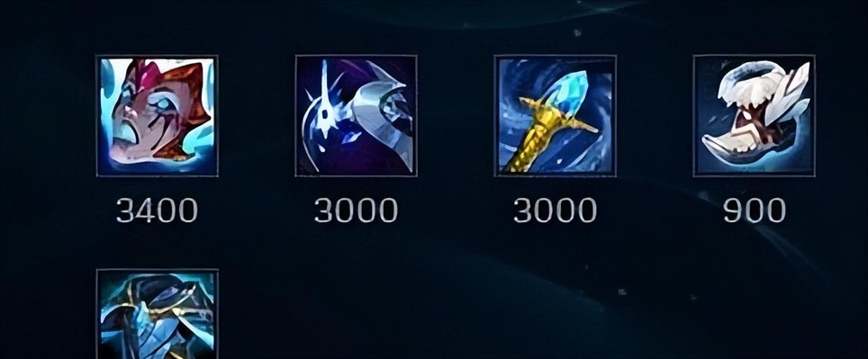This screenshot has width=868, height=359.
Task: Click the 900 price under the boots
Action: tap(755, 211)
